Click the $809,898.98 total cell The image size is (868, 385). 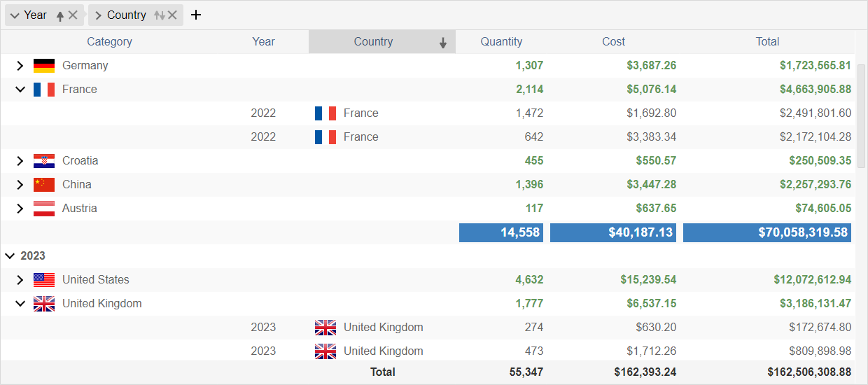(x=820, y=351)
